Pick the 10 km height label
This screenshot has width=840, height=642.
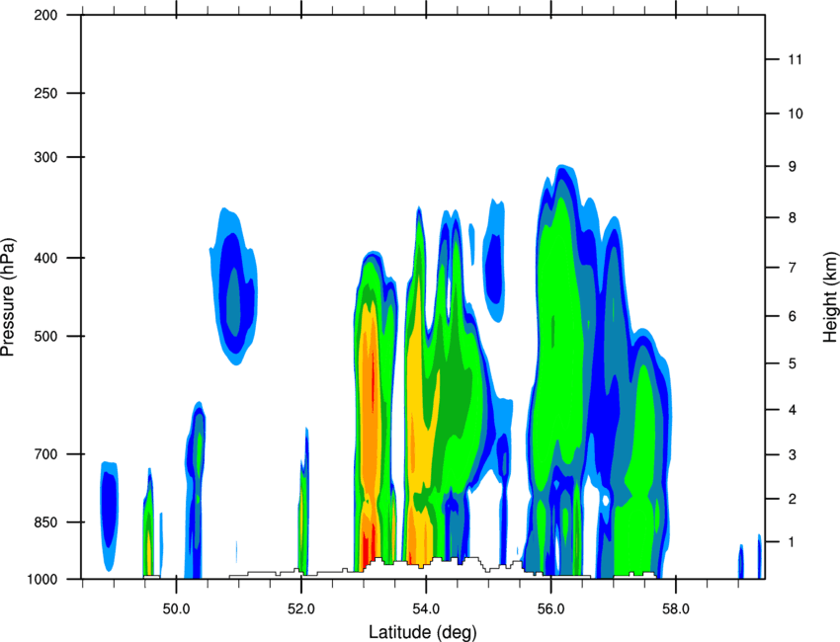(x=795, y=114)
